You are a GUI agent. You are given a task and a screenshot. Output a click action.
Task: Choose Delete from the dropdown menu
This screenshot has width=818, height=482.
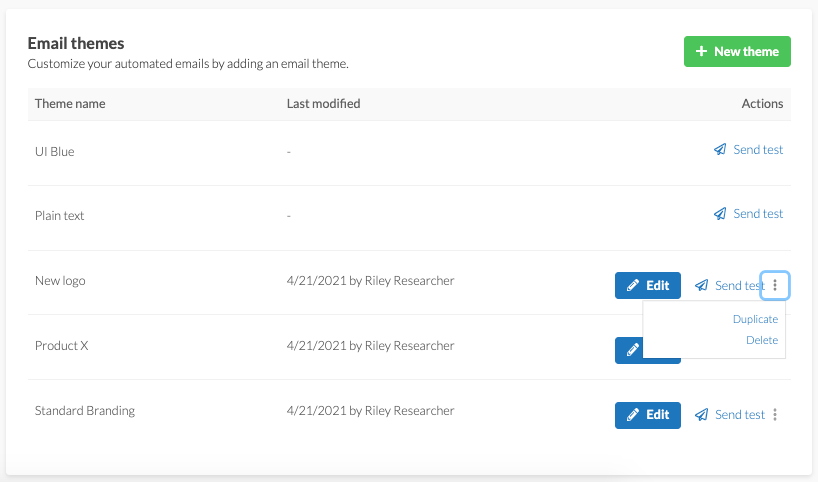pyautogui.click(x=762, y=340)
